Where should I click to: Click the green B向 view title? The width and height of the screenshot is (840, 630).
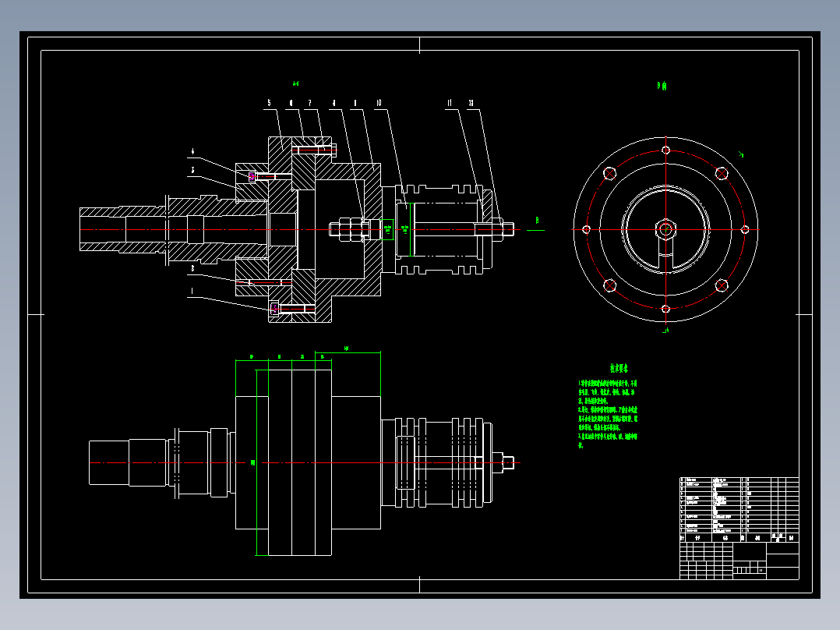pyautogui.click(x=662, y=85)
